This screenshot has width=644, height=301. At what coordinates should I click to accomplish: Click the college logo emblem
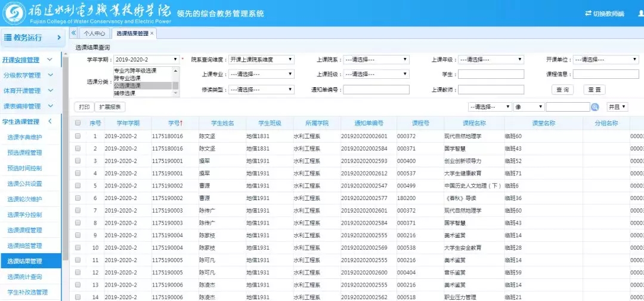[14, 13]
